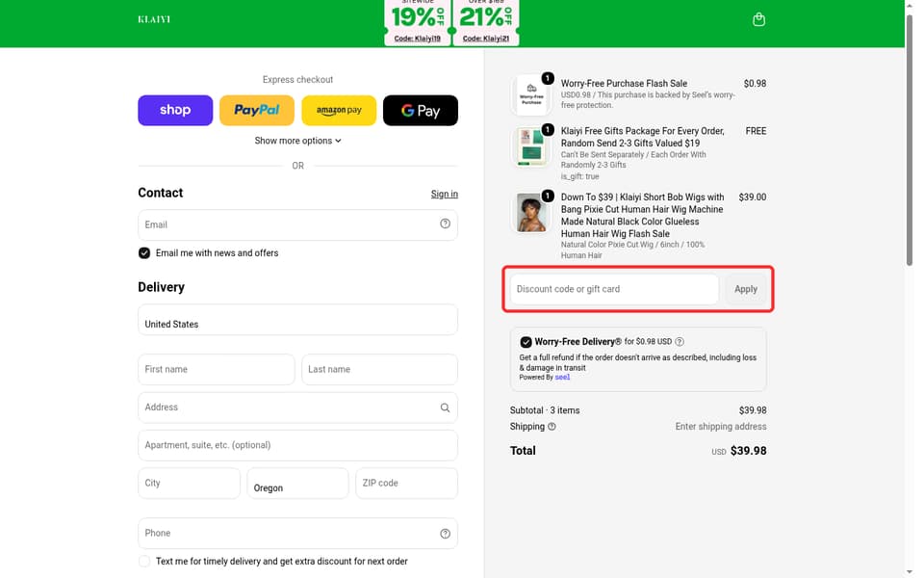Pay with PayPal button
This screenshot has height=578, width=924.
click(x=256, y=110)
